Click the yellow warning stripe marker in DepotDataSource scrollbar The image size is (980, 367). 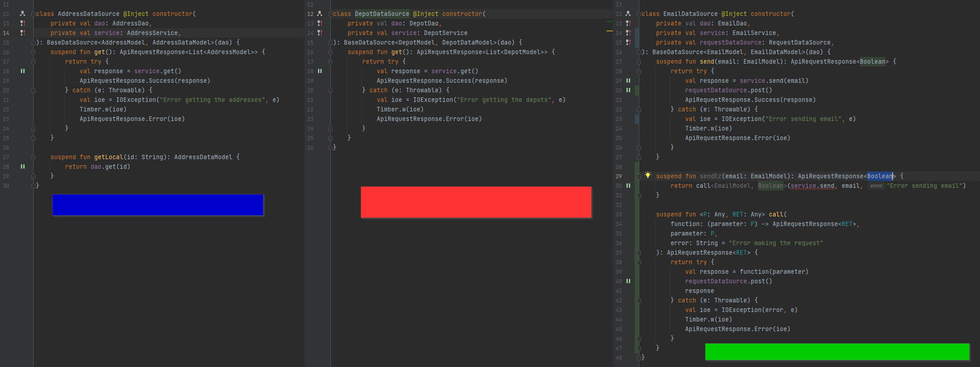[x=610, y=31]
